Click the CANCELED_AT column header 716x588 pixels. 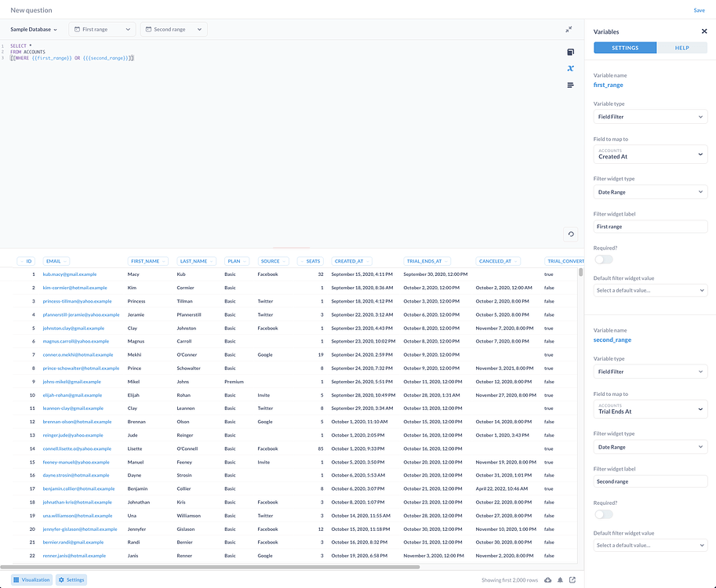[x=498, y=261]
